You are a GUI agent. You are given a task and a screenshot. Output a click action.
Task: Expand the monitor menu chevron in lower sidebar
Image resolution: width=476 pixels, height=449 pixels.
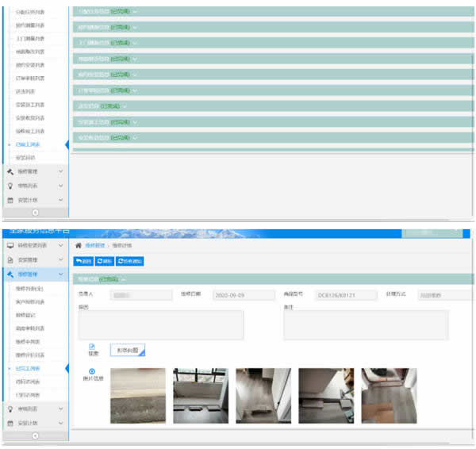[61, 245]
